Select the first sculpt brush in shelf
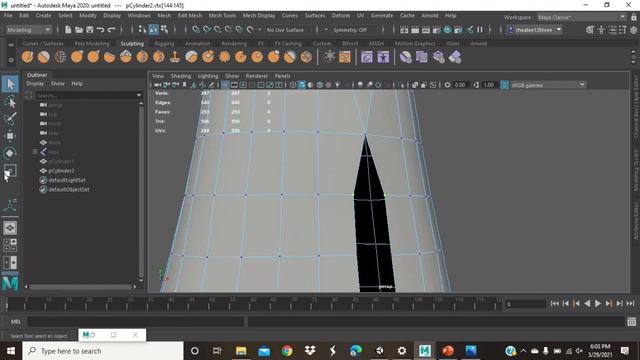This screenshot has width=640, height=360. (x=27, y=57)
